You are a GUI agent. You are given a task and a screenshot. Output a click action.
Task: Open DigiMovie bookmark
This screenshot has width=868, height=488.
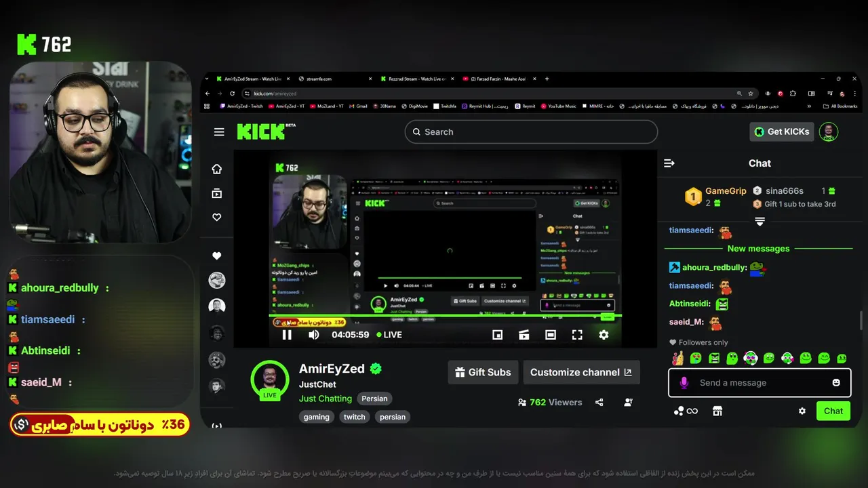point(414,106)
